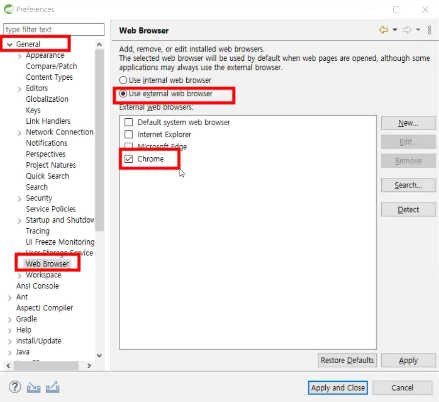Expand the Editors tree node
The image size is (439, 402).
pos(19,89)
